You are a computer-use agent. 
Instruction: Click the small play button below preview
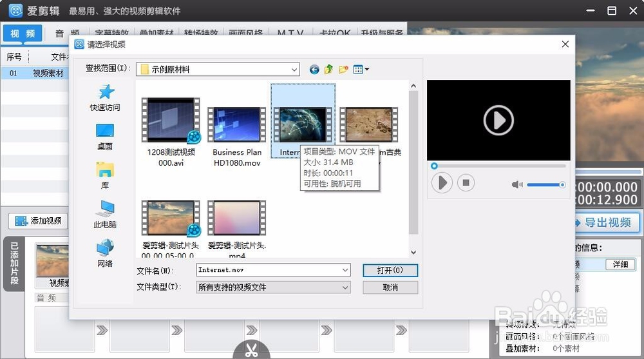click(442, 182)
